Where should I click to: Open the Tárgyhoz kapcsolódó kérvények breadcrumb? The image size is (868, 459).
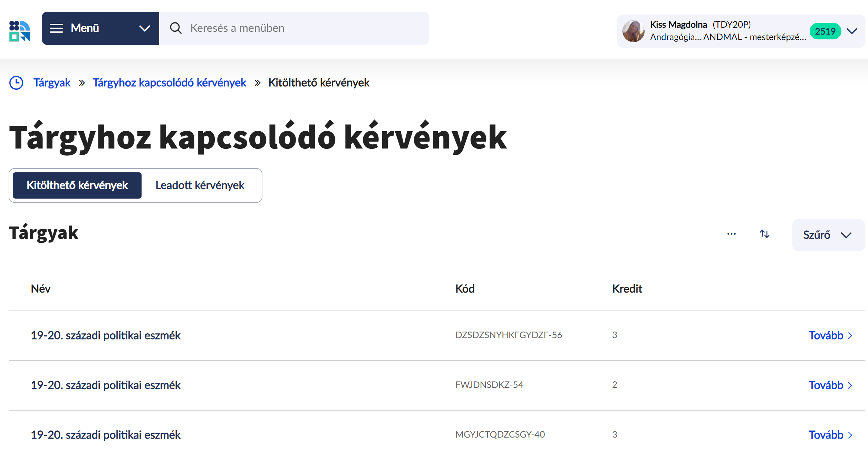click(x=169, y=83)
